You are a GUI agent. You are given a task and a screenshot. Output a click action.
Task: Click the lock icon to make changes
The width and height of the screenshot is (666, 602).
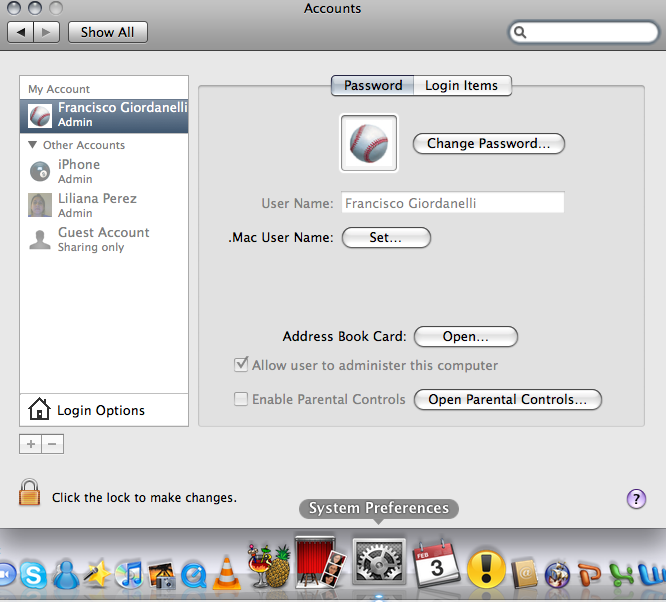click(29, 493)
